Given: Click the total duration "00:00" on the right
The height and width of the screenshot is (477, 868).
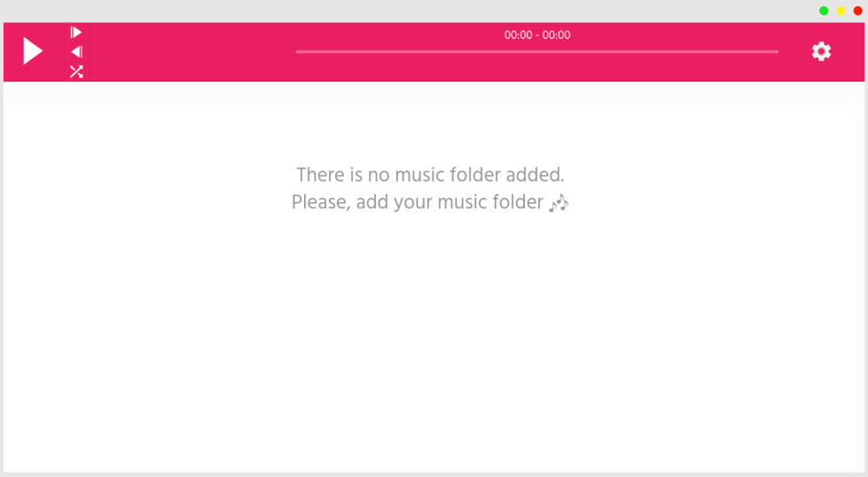Looking at the screenshot, I should (x=556, y=35).
